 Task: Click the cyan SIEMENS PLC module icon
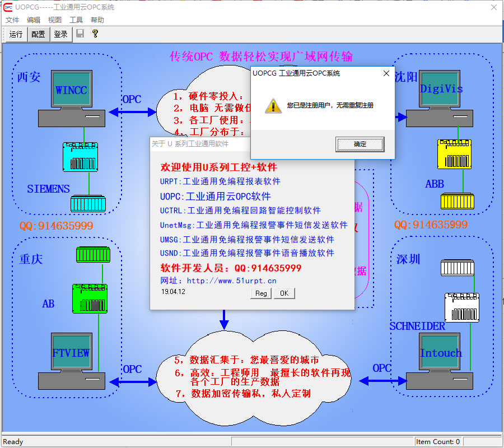81,157
